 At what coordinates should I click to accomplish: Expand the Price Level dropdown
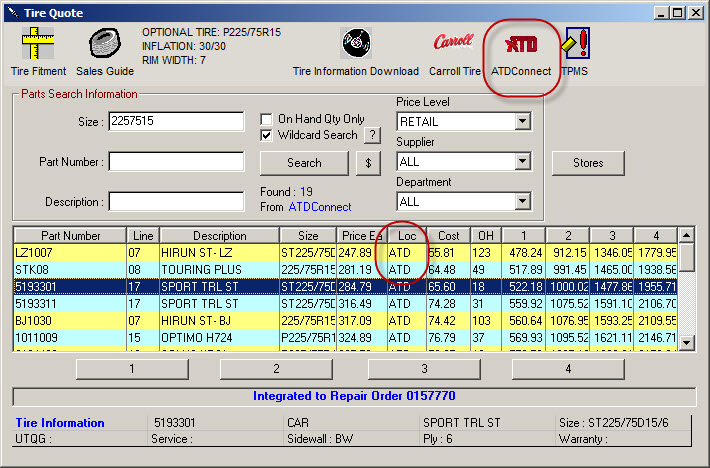[x=521, y=122]
